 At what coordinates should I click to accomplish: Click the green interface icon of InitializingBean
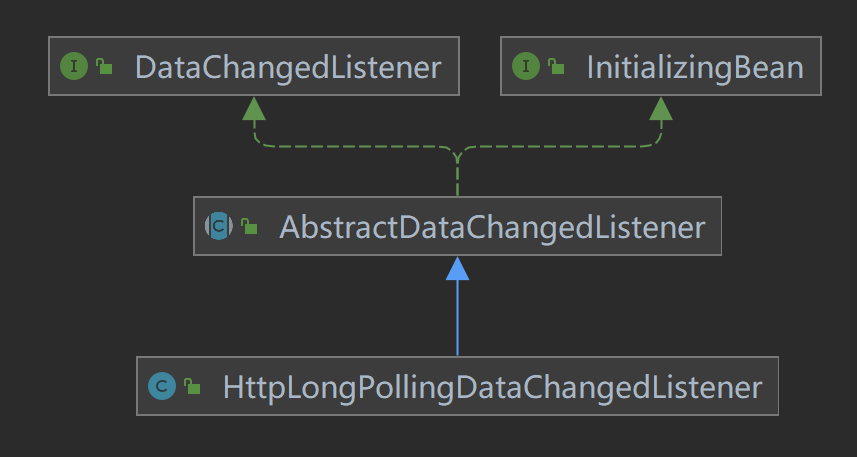click(x=526, y=67)
